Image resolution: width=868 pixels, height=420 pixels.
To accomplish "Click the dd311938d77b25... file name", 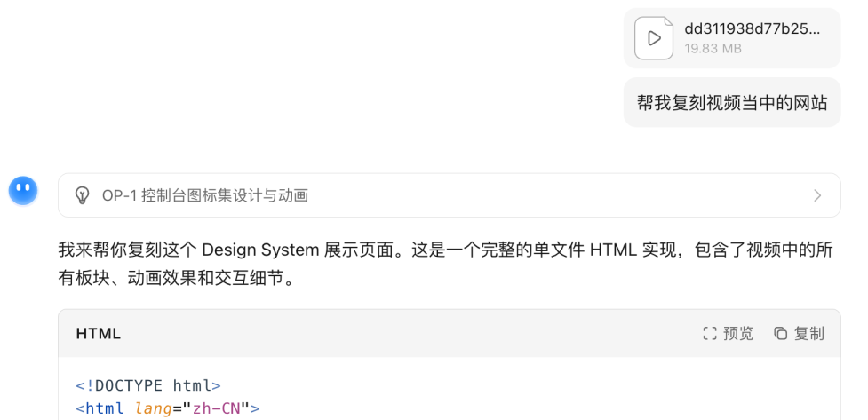I will [752, 28].
